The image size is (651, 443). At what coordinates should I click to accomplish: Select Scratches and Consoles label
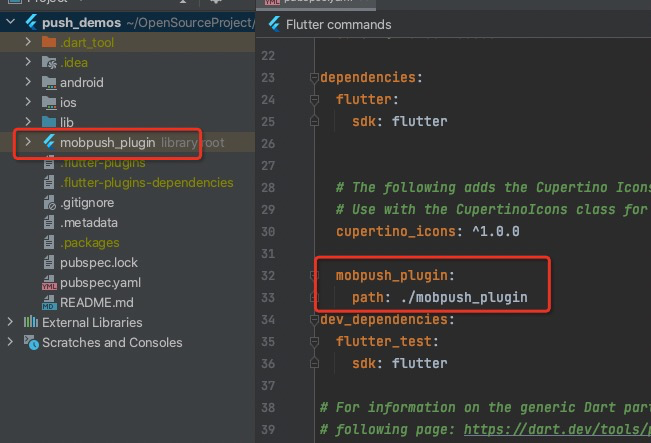tap(112, 342)
